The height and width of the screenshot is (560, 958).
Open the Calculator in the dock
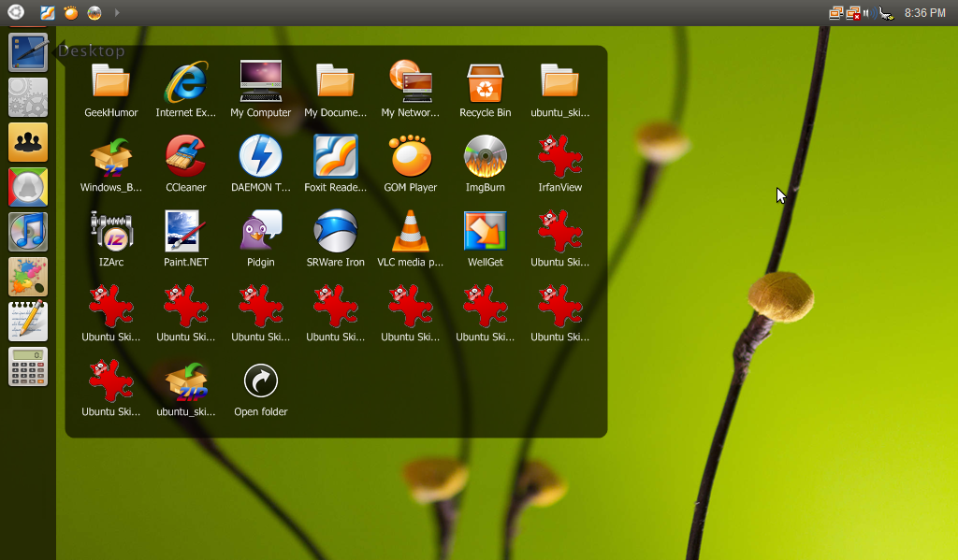pyautogui.click(x=28, y=366)
